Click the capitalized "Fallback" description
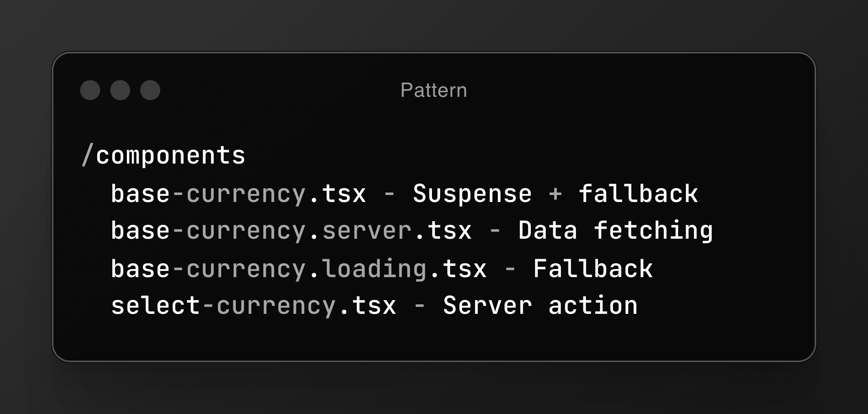 [x=593, y=268]
